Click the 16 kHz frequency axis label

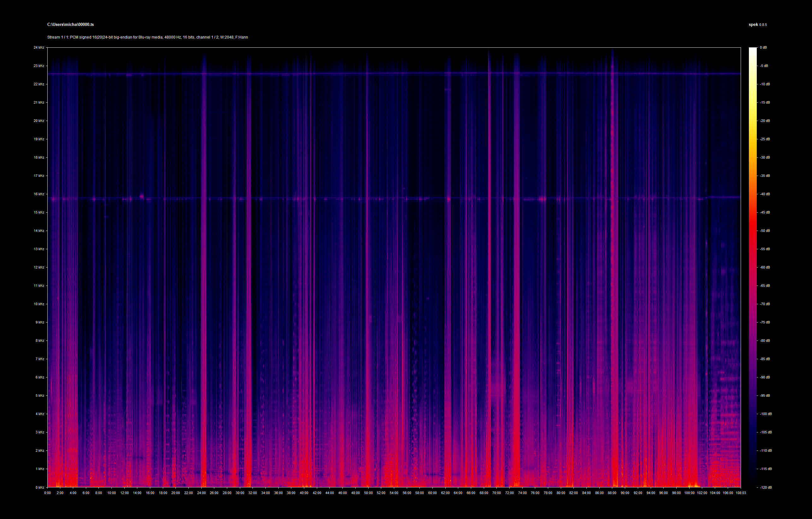tap(39, 194)
